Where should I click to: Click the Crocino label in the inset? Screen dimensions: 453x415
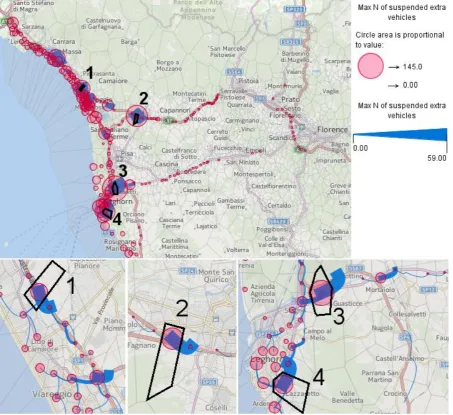(395, 393)
